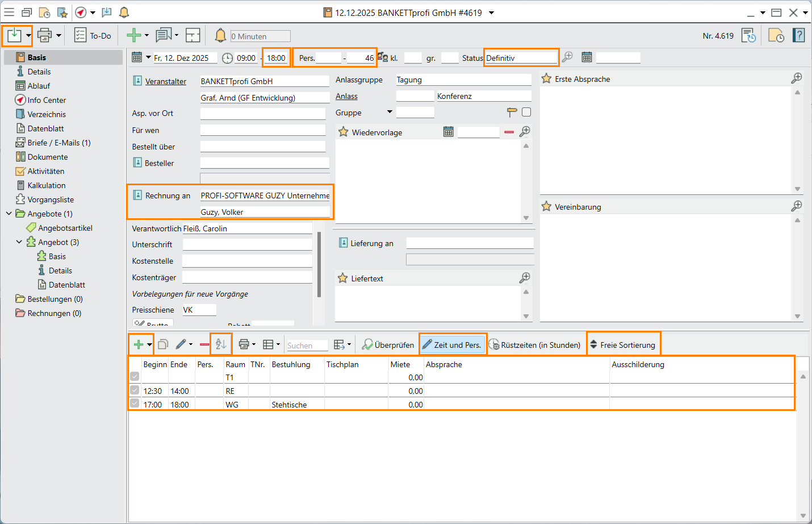Toggle checkbox on the 12:30 RE row

[135, 390]
